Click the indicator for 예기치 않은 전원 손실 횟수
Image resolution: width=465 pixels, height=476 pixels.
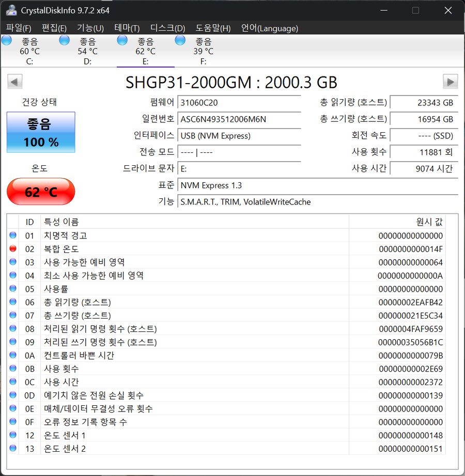coord(12,395)
